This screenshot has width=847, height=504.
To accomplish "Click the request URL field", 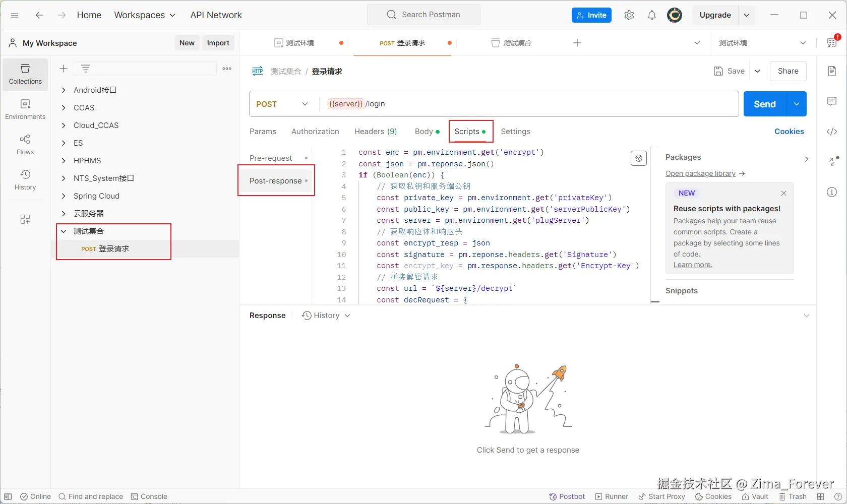I will [x=529, y=104].
